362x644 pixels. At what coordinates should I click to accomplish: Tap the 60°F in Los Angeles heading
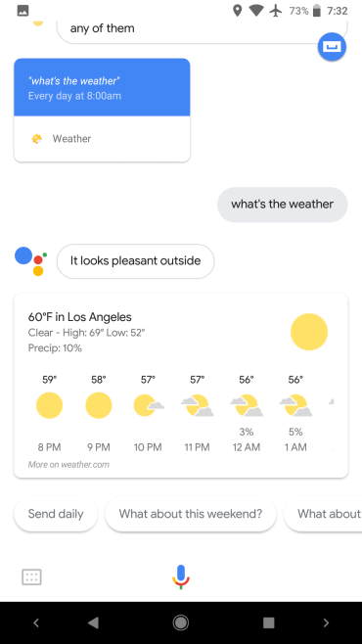click(x=79, y=317)
